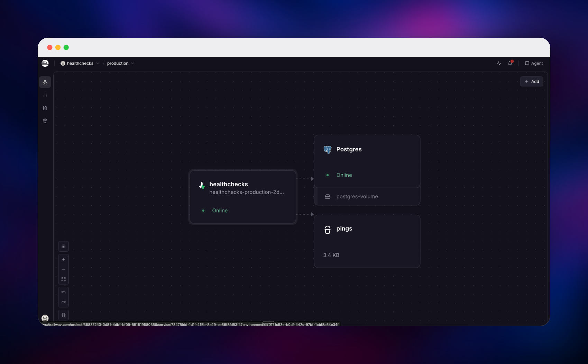Open the Logs document icon in the sidebar
This screenshot has height=364, width=588.
click(x=45, y=108)
